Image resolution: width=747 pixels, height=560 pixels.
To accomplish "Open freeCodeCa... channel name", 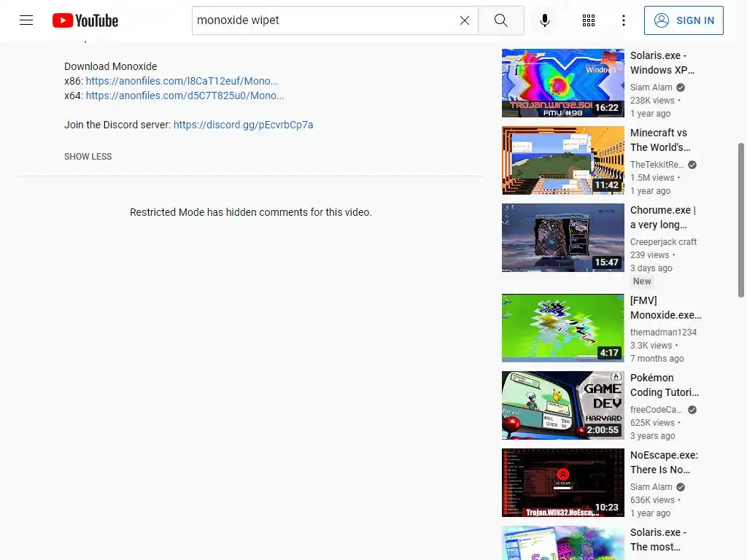I will pos(656,410).
